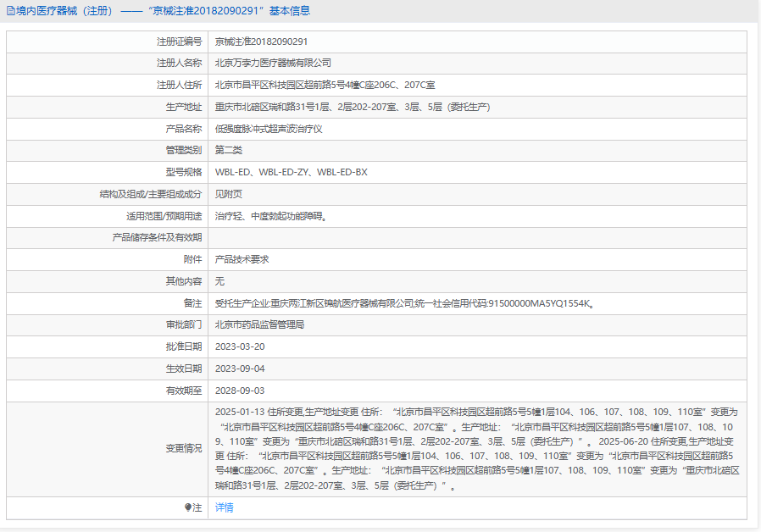Select the 生产地址 value 重庆市北碚区瑞和路31号
Screen dimensions: 761x532
coord(353,108)
